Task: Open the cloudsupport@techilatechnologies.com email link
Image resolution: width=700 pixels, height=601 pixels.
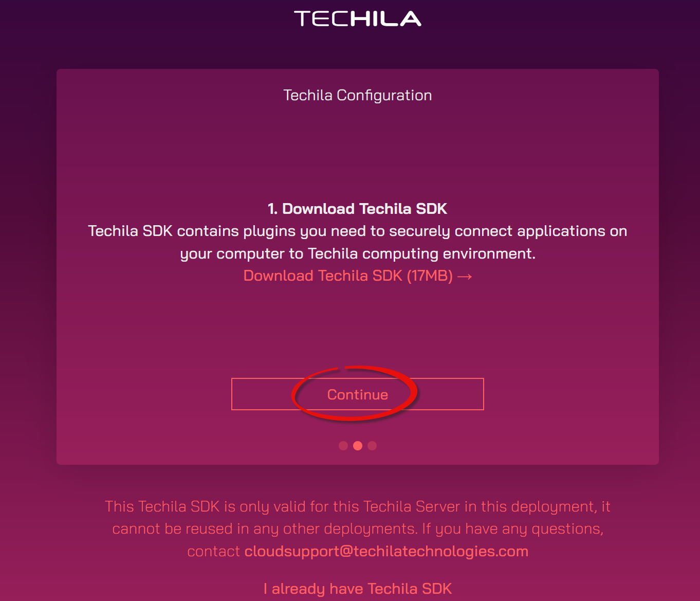Action: [x=386, y=551]
